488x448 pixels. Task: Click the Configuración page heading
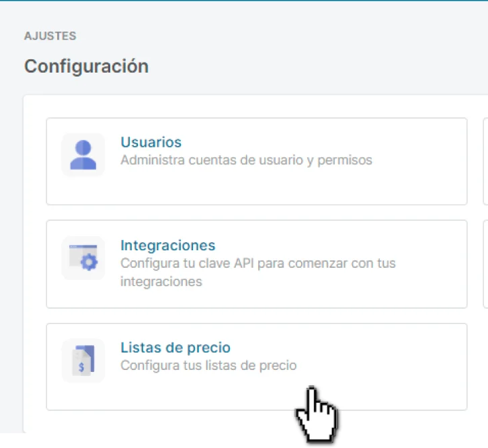point(87,67)
